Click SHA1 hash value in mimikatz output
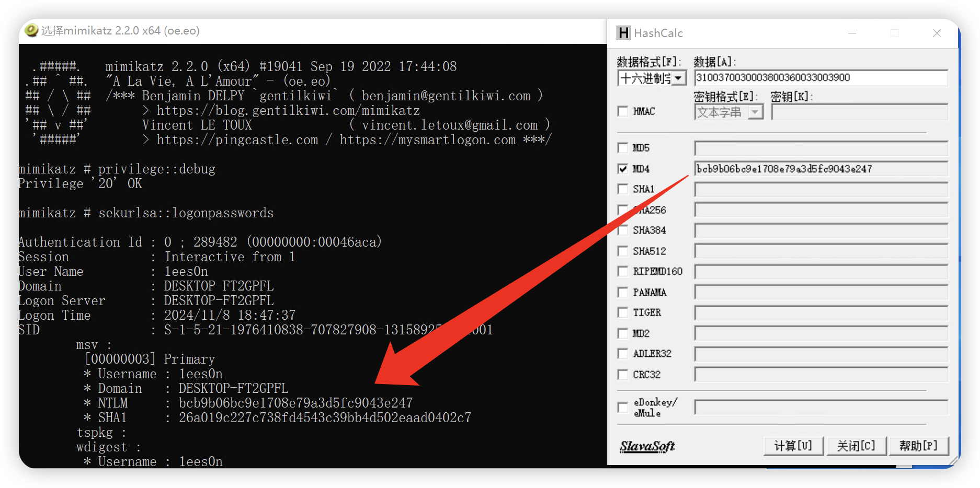The image size is (980, 488). point(325,417)
